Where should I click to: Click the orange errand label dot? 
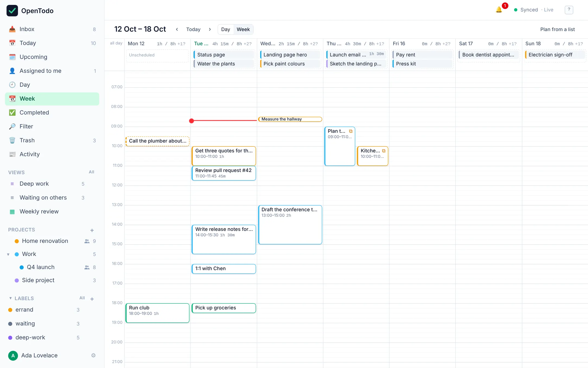10,310
